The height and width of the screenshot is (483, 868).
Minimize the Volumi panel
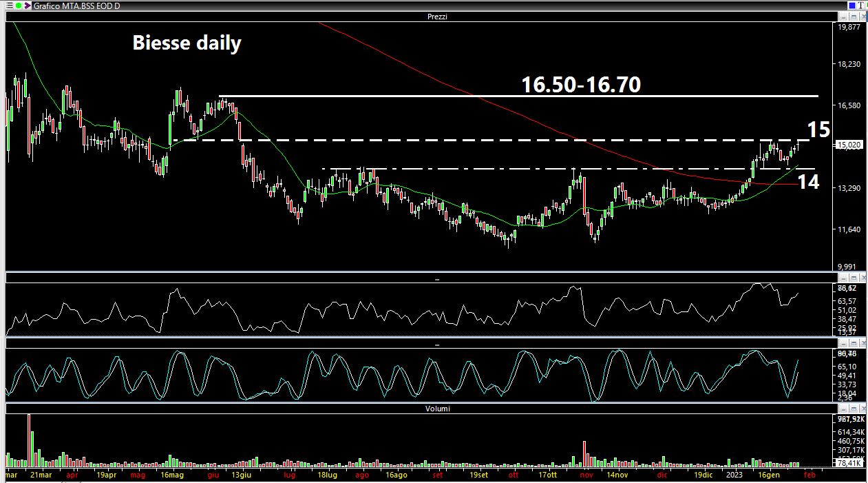point(843,409)
